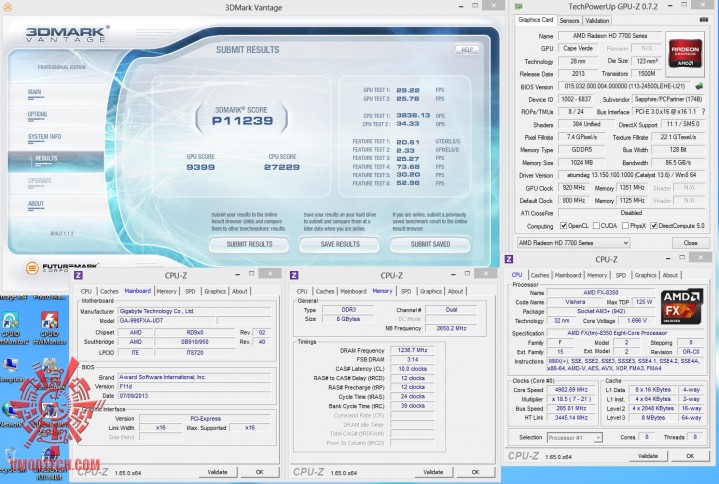The width and height of the screenshot is (719, 484).
Task: Open System Info in 3DMark Vantage sidebar
Action: pos(44,137)
